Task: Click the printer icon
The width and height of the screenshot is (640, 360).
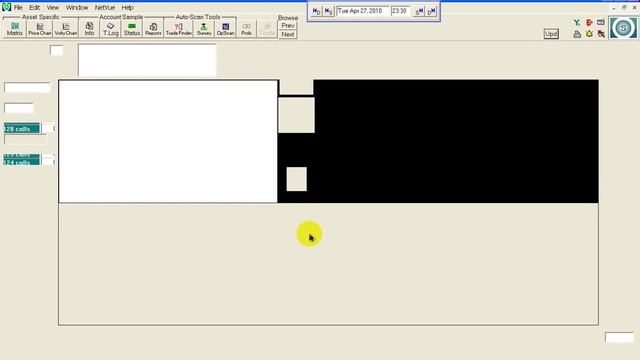Action: 577,34
